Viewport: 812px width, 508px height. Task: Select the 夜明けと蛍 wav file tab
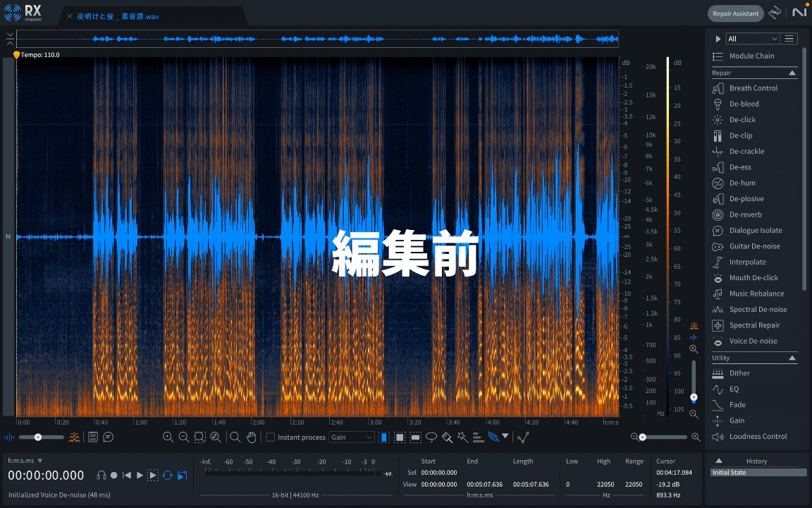pos(118,17)
